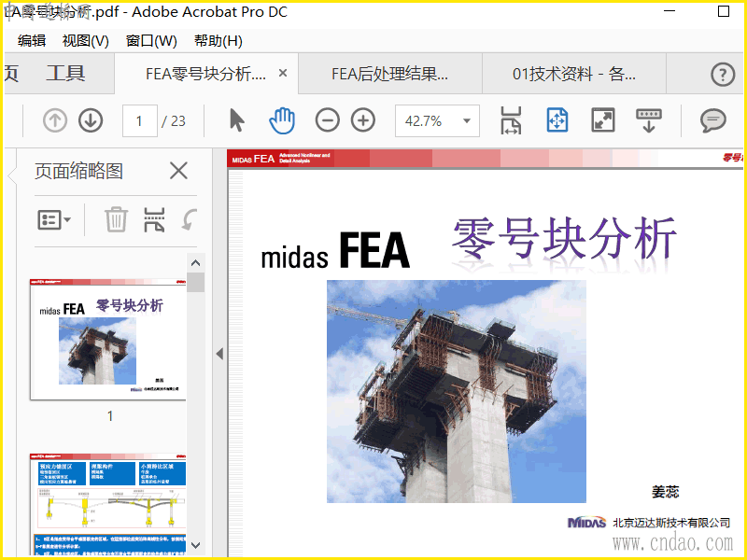The height and width of the screenshot is (560, 747).
Task: Close the FEA零号块分析 tab
Action: click(x=283, y=74)
